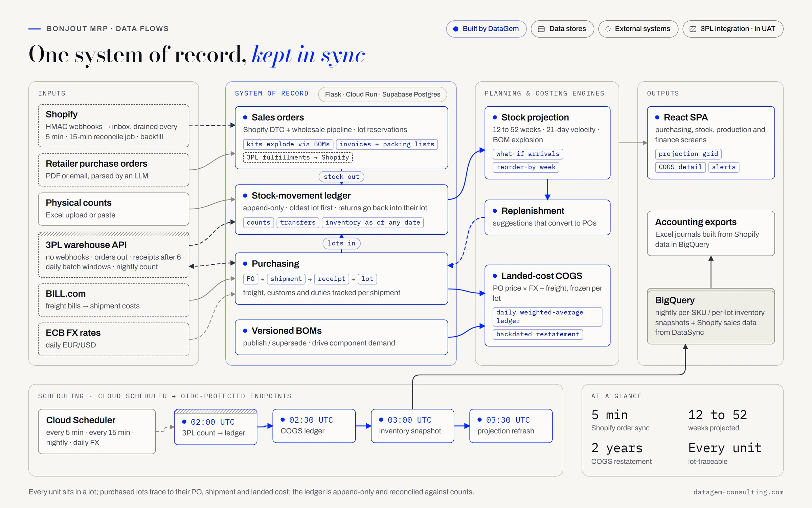Select the Accounting exports card

[x=711, y=233]
